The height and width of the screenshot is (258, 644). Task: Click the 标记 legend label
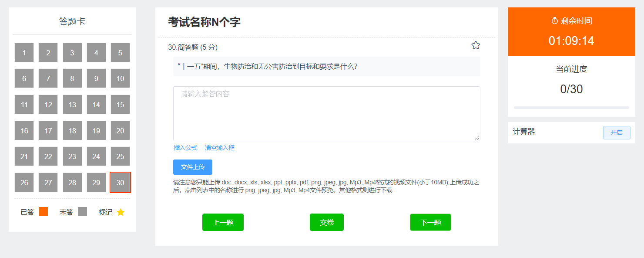[106, 212]
